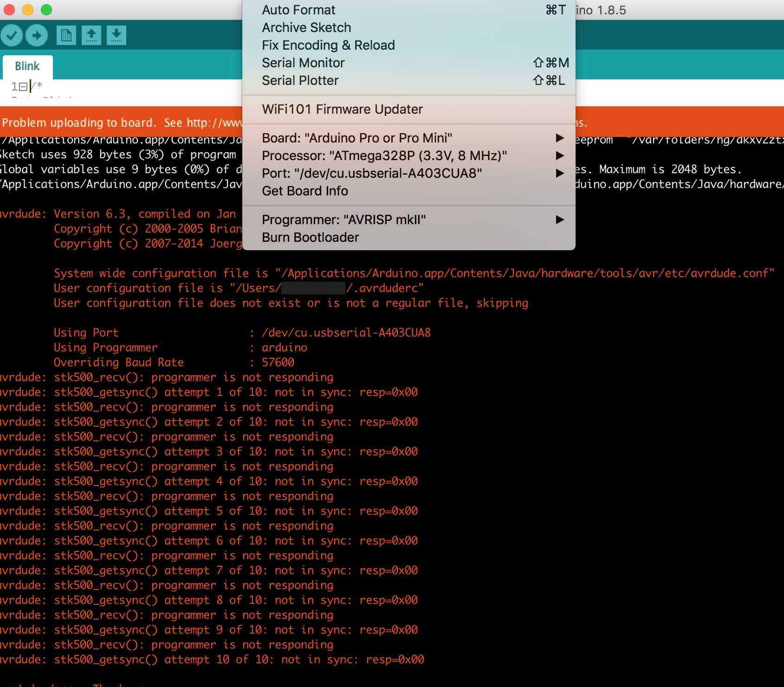Open Serial Plotter from the menu
Screen dimensions: 784x687
point(300,80)
